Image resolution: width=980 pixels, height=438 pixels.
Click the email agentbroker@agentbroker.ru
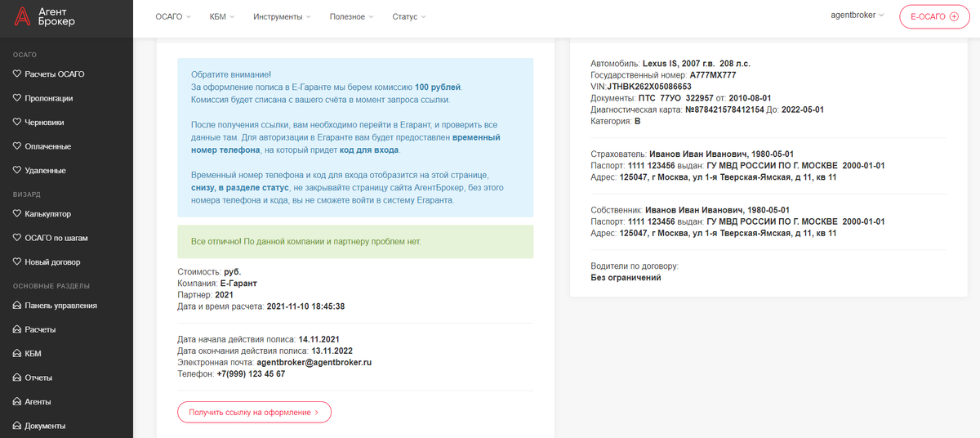(x=314, y=362)
